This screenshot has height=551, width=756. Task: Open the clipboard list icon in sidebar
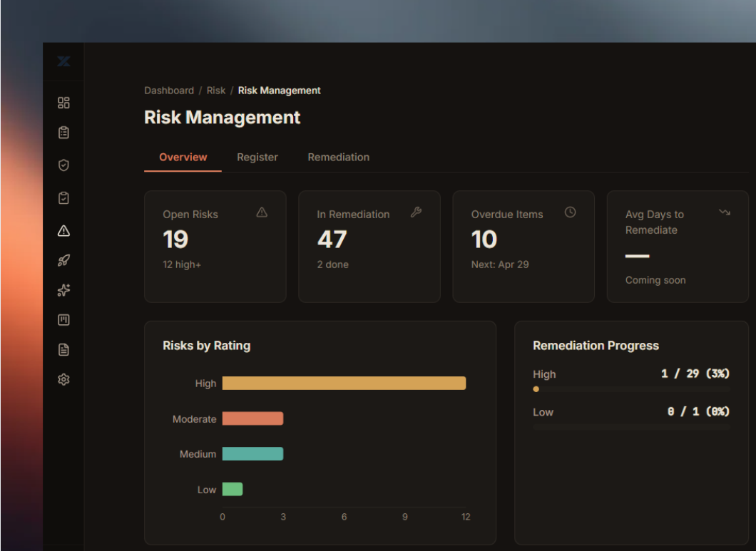(63, 133)
